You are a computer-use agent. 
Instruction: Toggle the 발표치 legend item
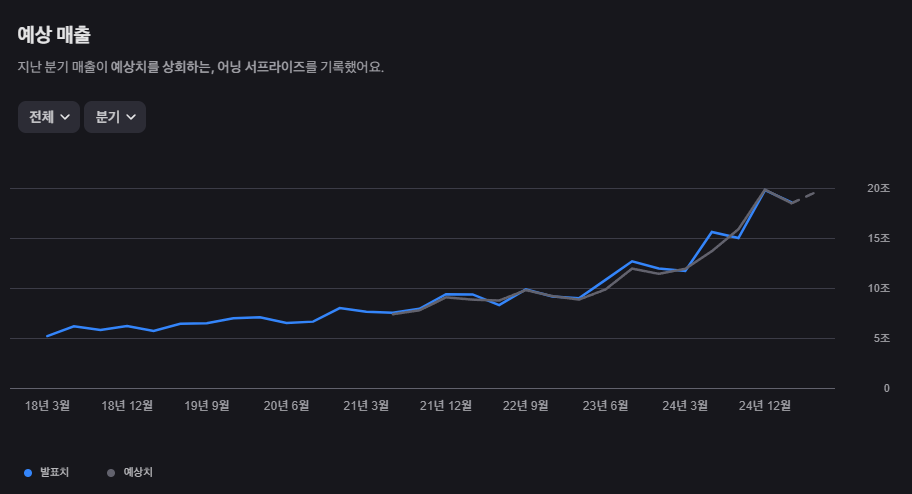[47, 472]
